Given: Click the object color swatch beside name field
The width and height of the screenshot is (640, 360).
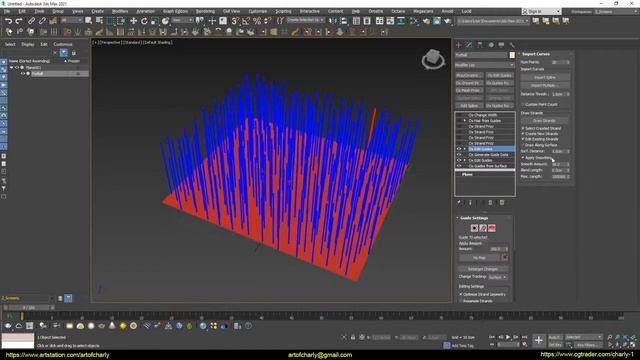Looking at the screenshot, I should coord(512,55).
